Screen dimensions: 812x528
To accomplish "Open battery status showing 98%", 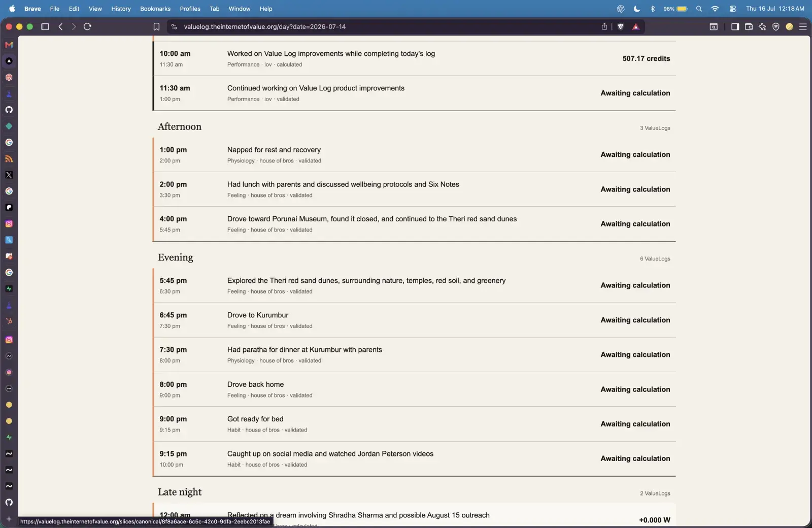I will 675,9.
